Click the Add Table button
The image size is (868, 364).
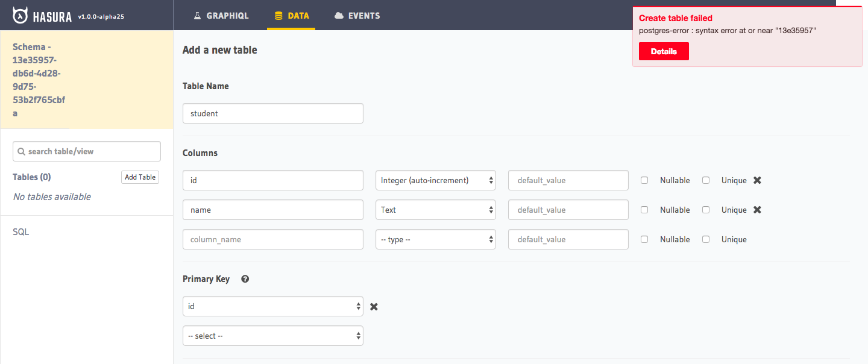[x=140, y=177]
